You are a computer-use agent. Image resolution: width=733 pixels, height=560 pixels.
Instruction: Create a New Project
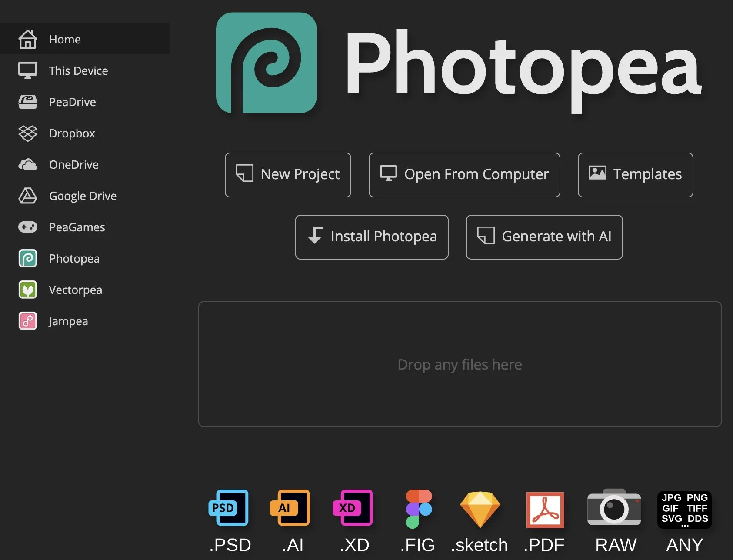(288, 175)
